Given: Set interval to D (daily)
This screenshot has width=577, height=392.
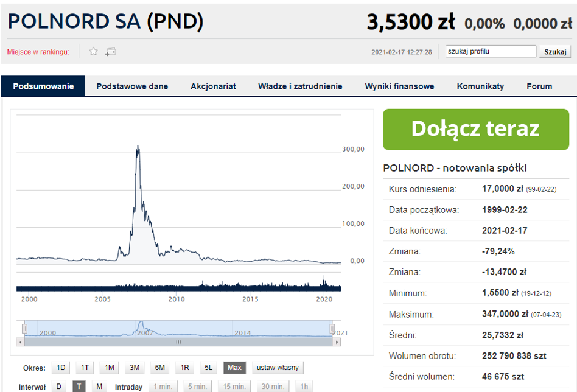Looking at the screenshot, I should point(58,387).
